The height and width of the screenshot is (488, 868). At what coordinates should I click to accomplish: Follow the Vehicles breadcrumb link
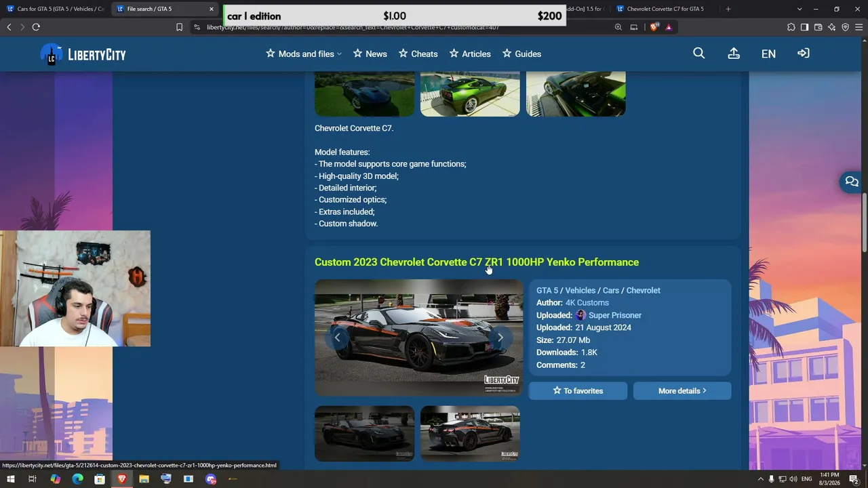click(x=580, y=291)
